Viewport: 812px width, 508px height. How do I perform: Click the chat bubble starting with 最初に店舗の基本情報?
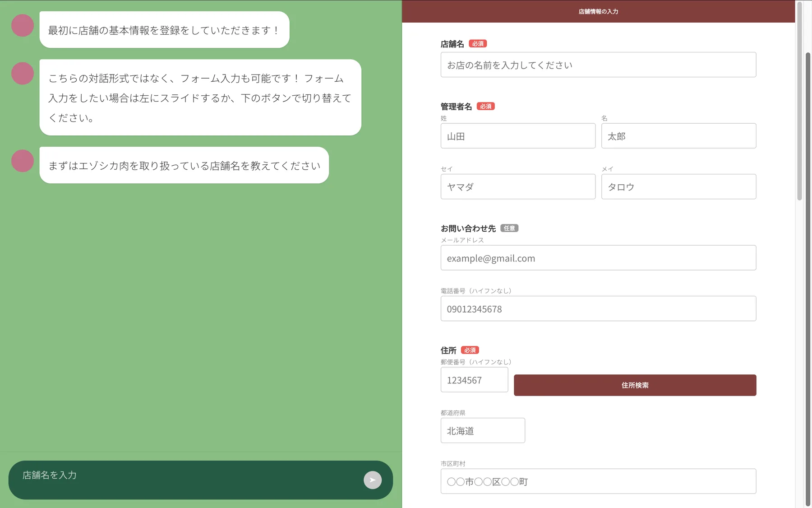[x=164, y=30]
